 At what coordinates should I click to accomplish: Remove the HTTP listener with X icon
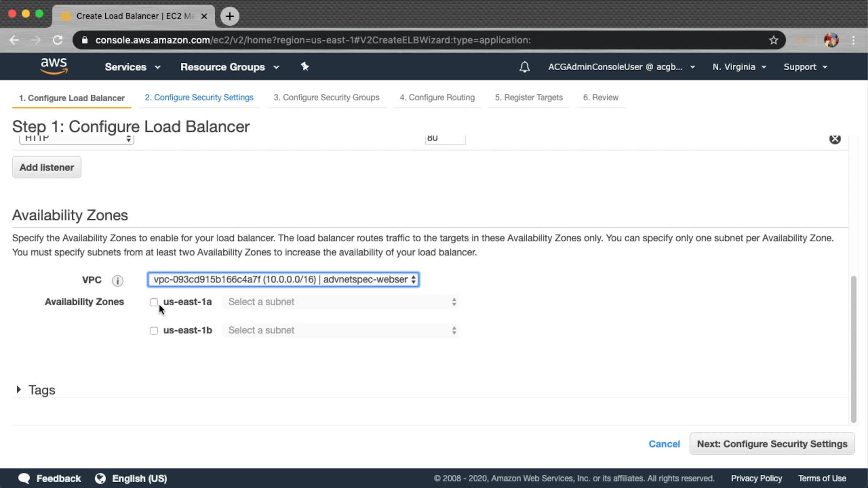point(835,139)
